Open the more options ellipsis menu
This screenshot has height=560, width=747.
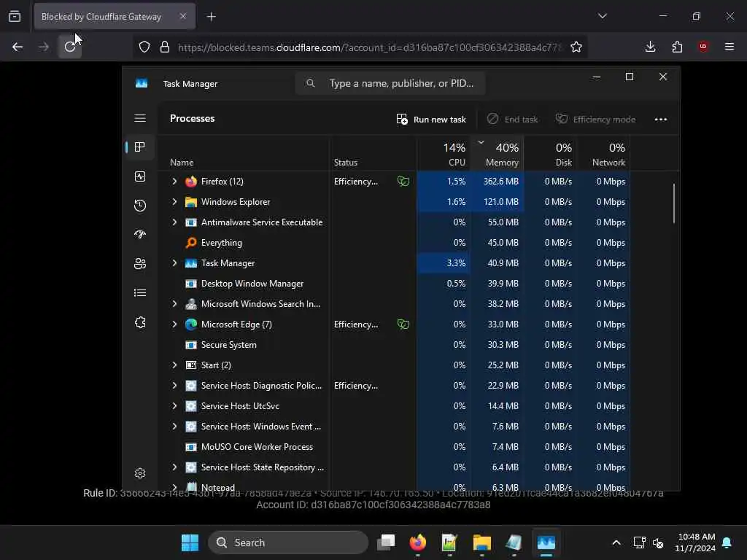pos(660,119)
